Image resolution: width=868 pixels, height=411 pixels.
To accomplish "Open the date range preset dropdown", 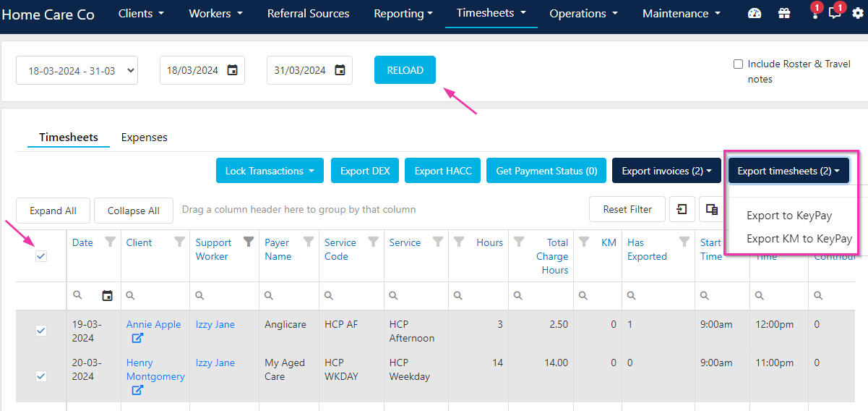I will coord(77,70).
